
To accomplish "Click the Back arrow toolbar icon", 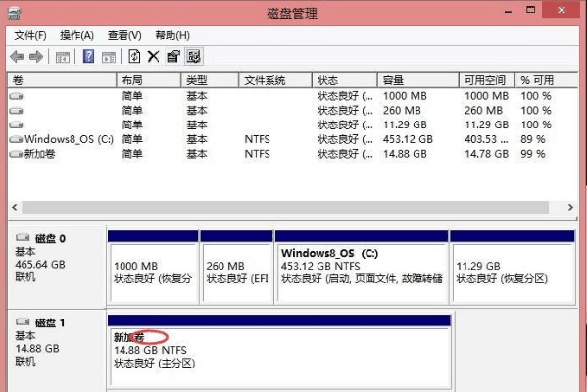I will 17,57.
